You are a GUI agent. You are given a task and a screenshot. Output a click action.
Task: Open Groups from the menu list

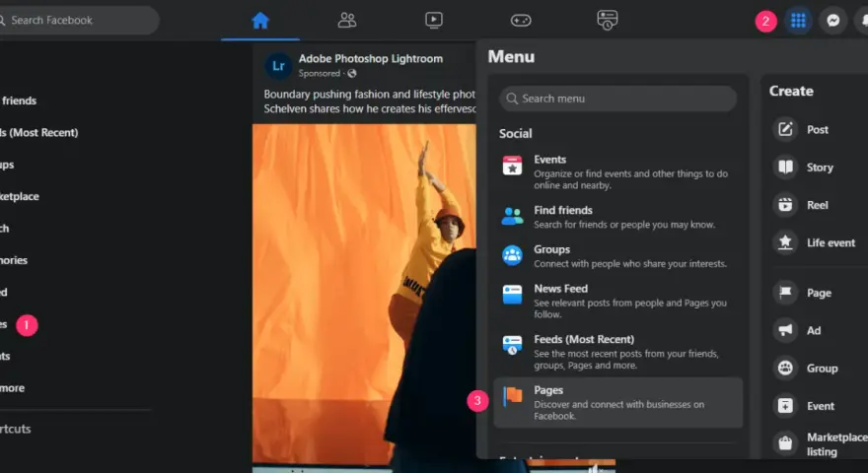coord(617,256)
